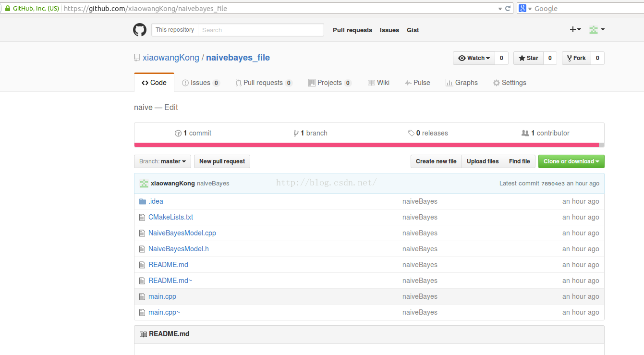Open the .idea folder

point(156,201)
